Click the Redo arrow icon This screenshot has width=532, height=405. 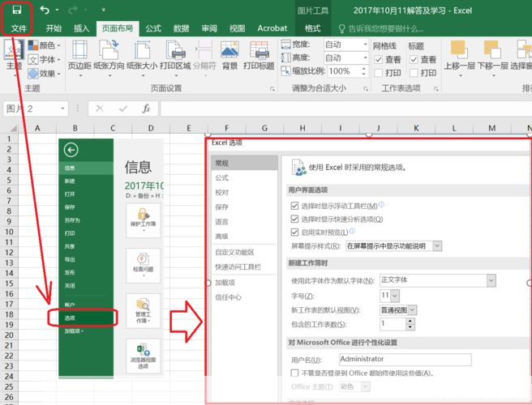point(73,11)
